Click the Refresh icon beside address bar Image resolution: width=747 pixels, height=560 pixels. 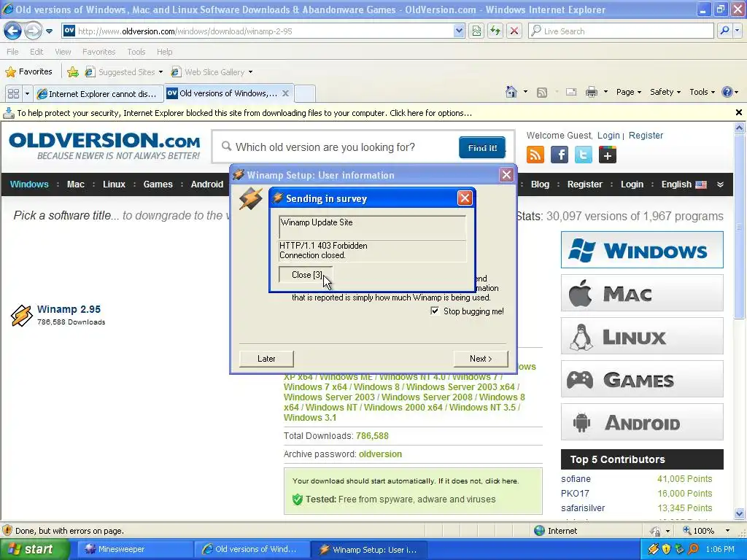[495, 31]
